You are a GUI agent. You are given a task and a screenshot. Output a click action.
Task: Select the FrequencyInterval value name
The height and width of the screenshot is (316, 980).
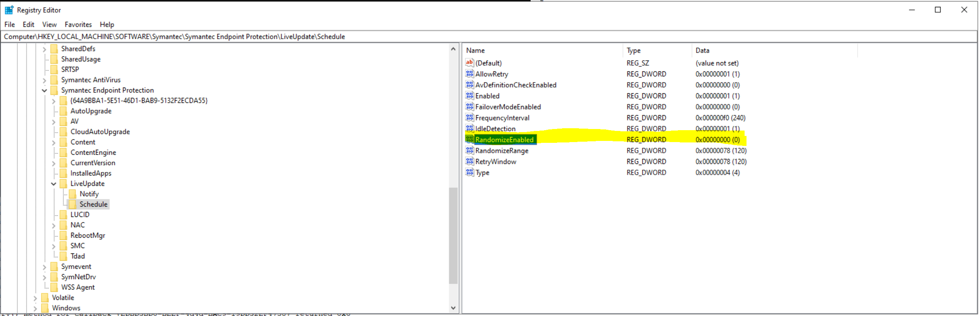click(502, 117)
